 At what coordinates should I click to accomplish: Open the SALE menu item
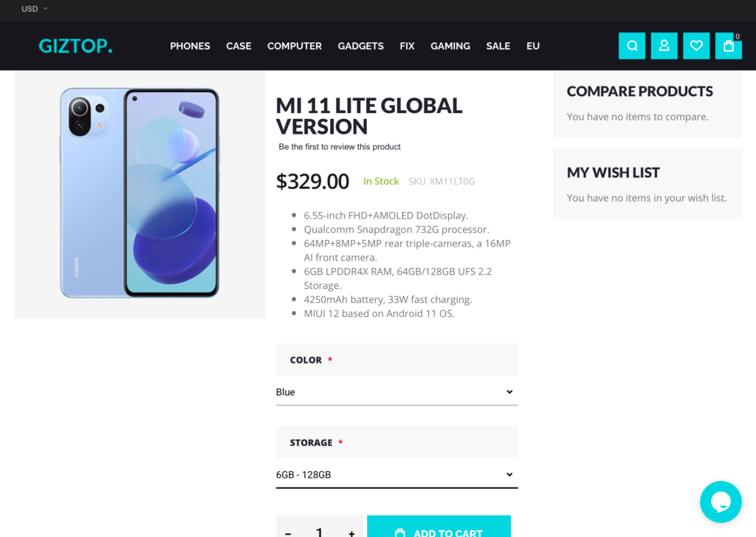pyautogui.click(x=498, y=46)
